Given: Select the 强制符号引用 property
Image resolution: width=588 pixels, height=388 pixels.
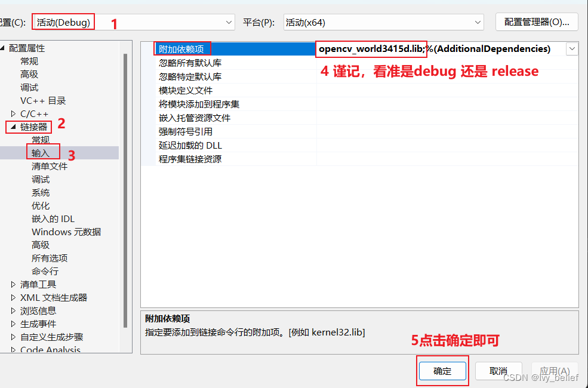Looking at the screenshot, I should (x=186, y=131).
